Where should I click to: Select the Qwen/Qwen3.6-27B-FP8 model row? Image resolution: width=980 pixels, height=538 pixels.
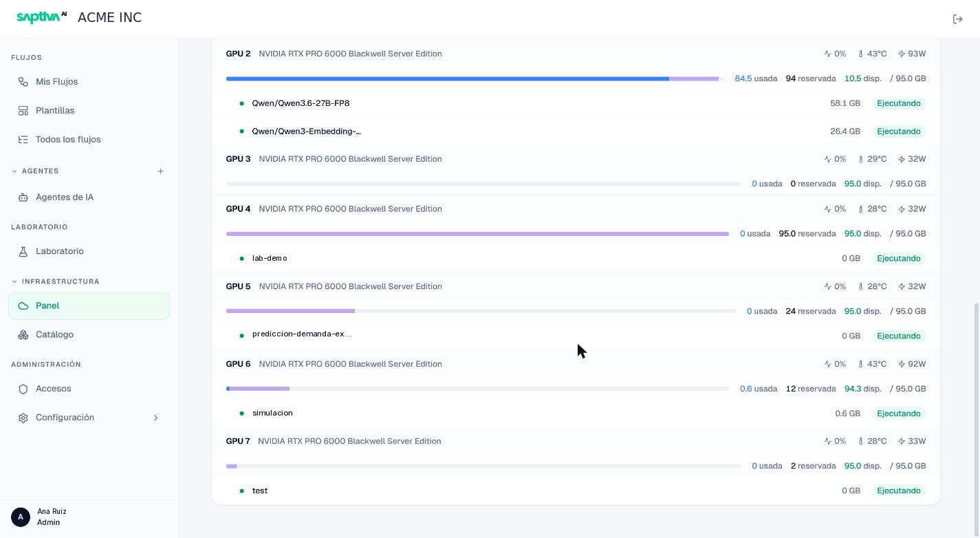(x=576, y=103)
